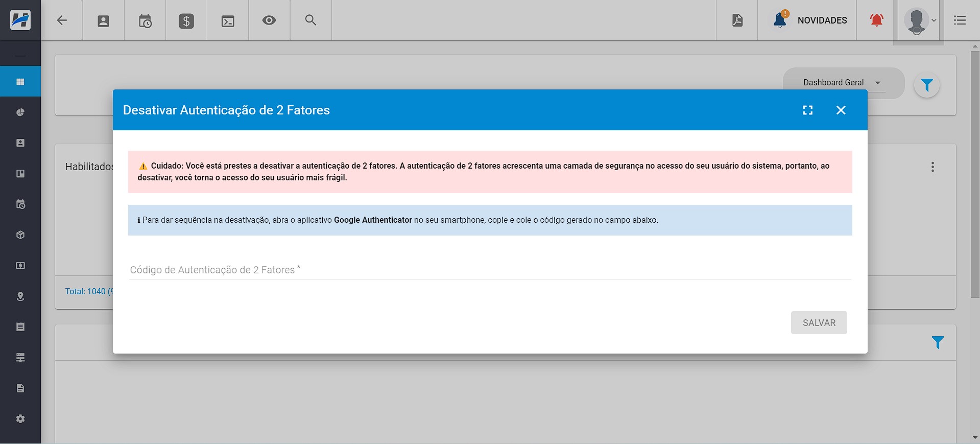Select the dashboard grid icon in sidebar
Image resolution: width=980 pixels, height=444 pixels.
point(20,82)
